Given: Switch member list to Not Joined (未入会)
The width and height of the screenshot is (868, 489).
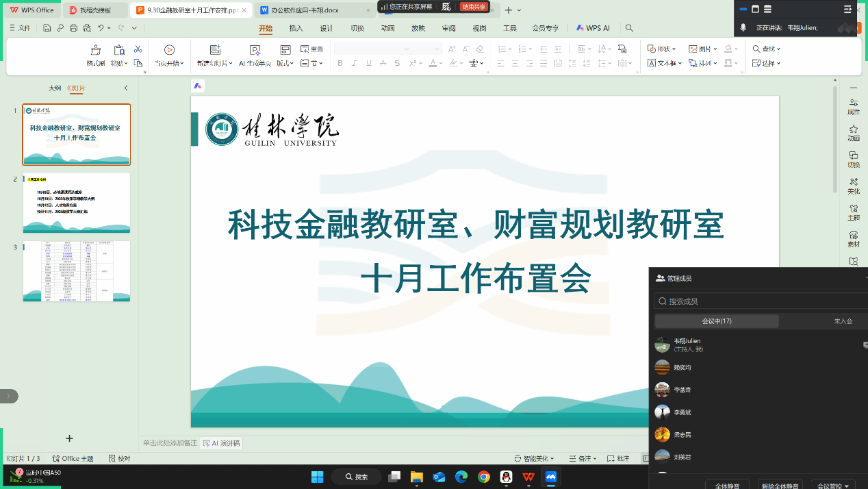Looking at the screenshot, I should click(842, 321).
